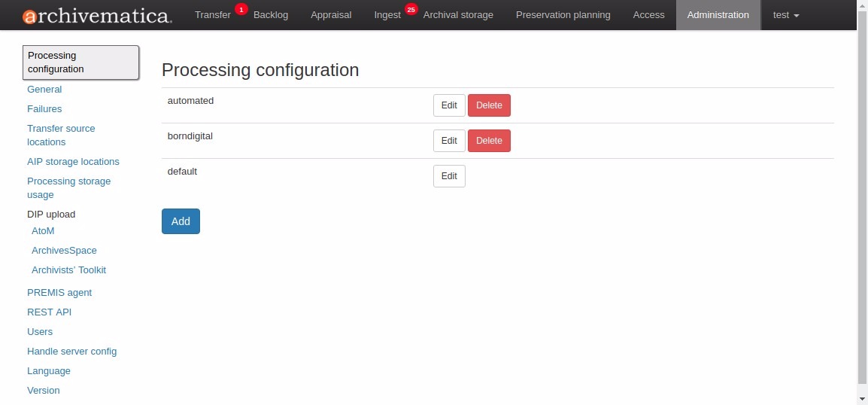Open Handle server config page

[71, 352]
